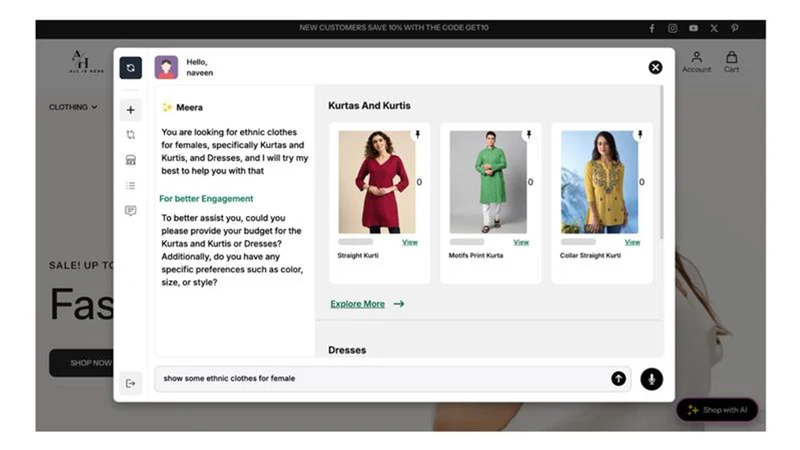This screenshot has height=450, width=800.
Task: Open the Facebook icon in top bar
Action: (x=652, y=29)
